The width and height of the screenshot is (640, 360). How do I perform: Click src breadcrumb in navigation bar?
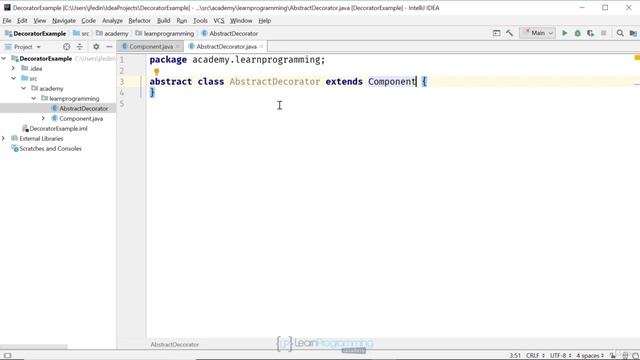pyautogui.click(x=81, y=33)
